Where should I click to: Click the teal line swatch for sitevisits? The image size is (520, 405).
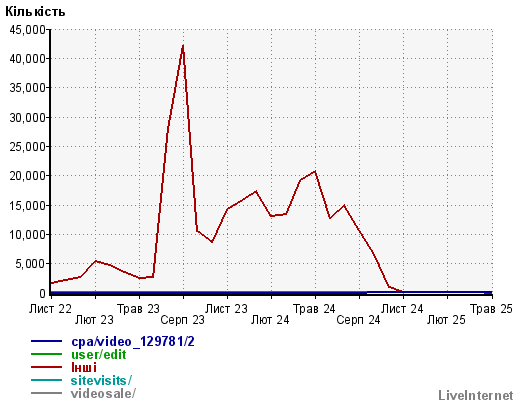click(x=46, y=380)
